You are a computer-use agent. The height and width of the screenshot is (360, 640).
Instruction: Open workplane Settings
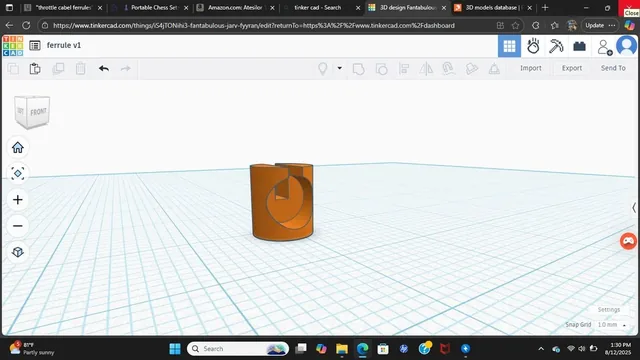pyautogui.click(x=609, y=310)
